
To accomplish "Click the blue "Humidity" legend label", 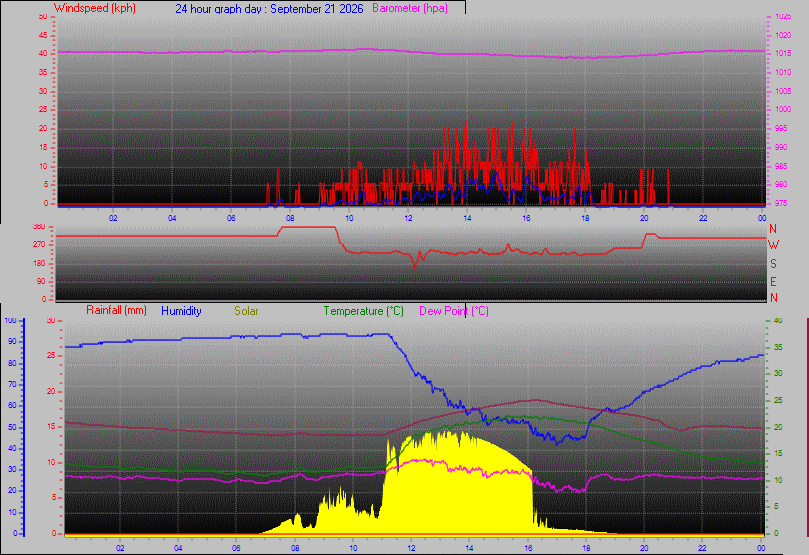I will (x=181, y=311).
